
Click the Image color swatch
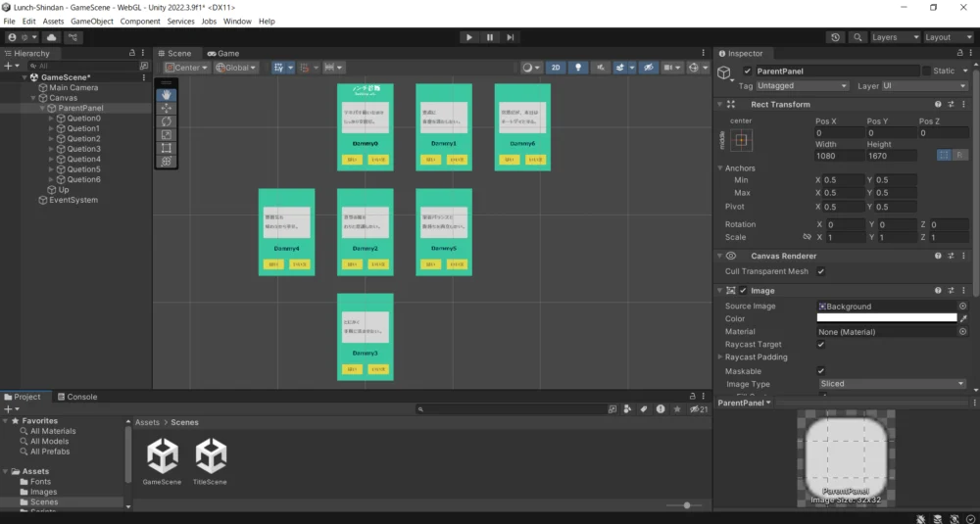(x=887, y=318)
